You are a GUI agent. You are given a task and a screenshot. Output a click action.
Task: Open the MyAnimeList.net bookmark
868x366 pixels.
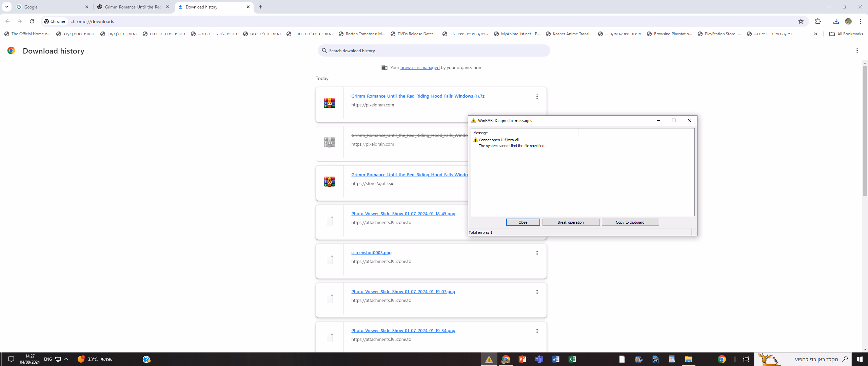tap(517, 34)
